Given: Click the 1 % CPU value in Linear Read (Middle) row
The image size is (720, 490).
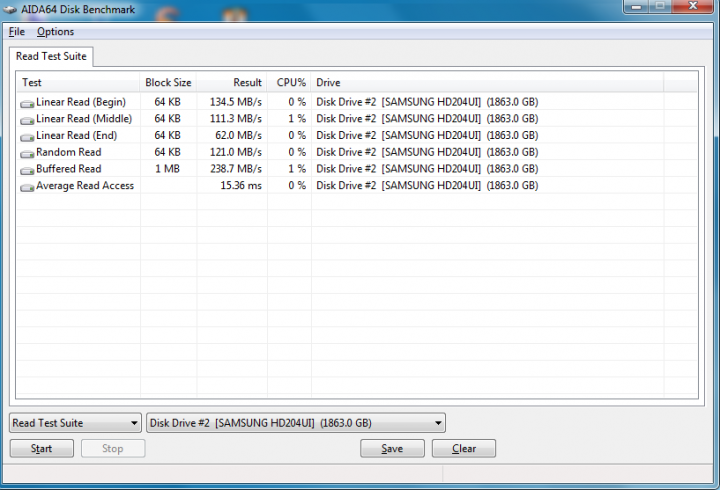Looking at the screenshot, I should [x=297, y=118].
